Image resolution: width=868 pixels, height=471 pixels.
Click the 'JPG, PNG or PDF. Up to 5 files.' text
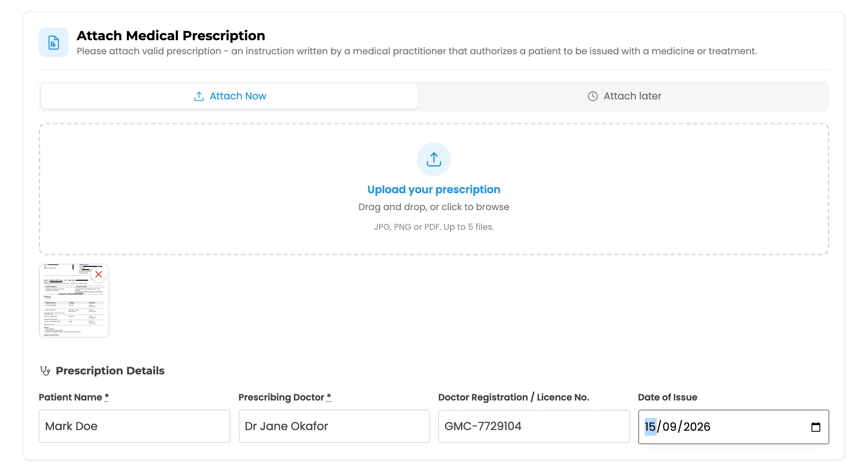(x=434, y=227)
